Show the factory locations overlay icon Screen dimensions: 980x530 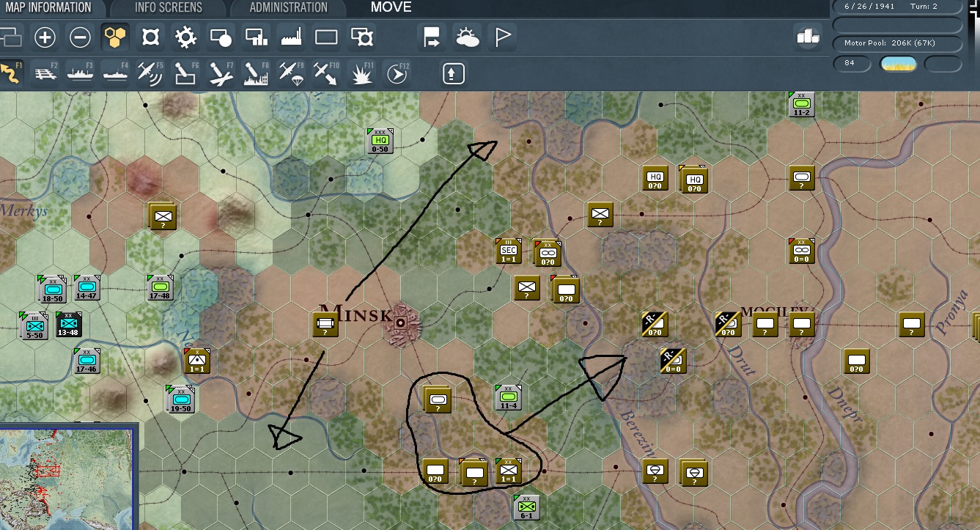pyautogui.click(x=291, y=37)
